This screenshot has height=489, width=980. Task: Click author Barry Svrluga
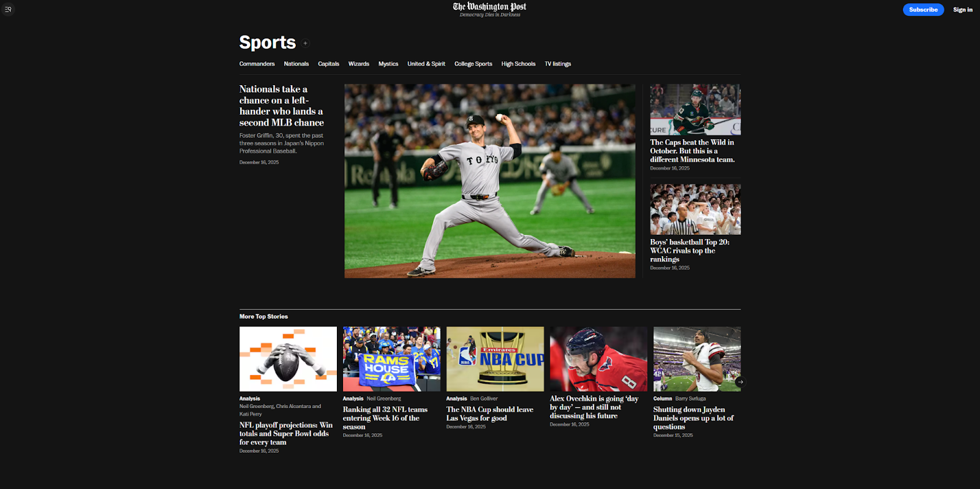[x=690, y=398]
